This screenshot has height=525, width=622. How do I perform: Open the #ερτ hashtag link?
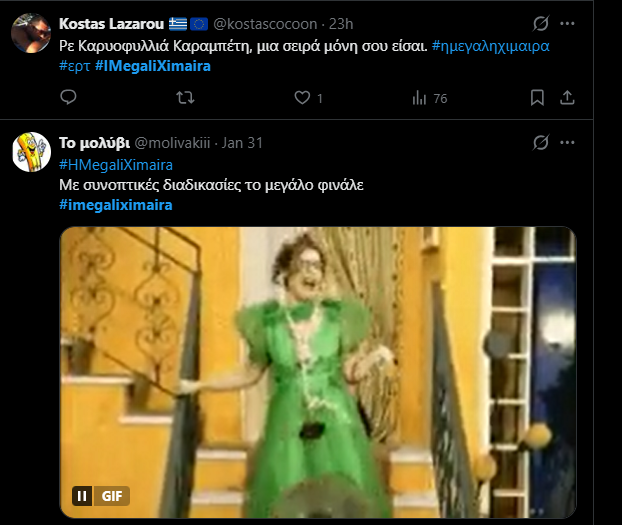(74, 66)
